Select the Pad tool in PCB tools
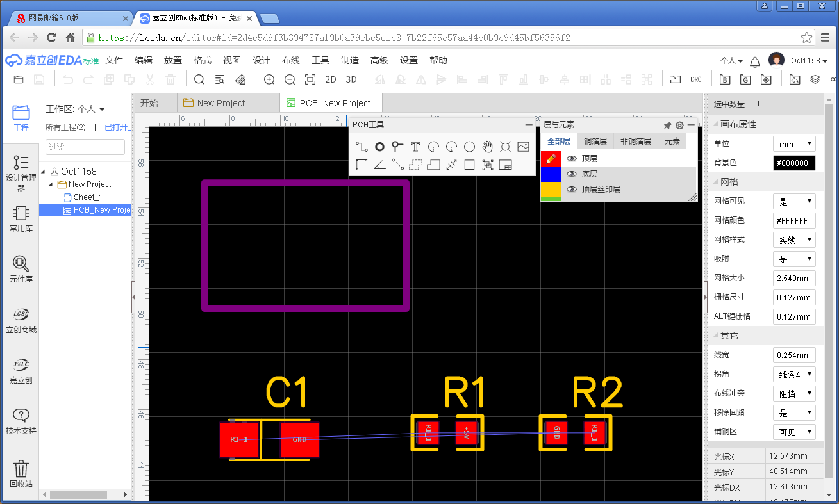Viewport: 839px width, 504px height. click(379, 147)
